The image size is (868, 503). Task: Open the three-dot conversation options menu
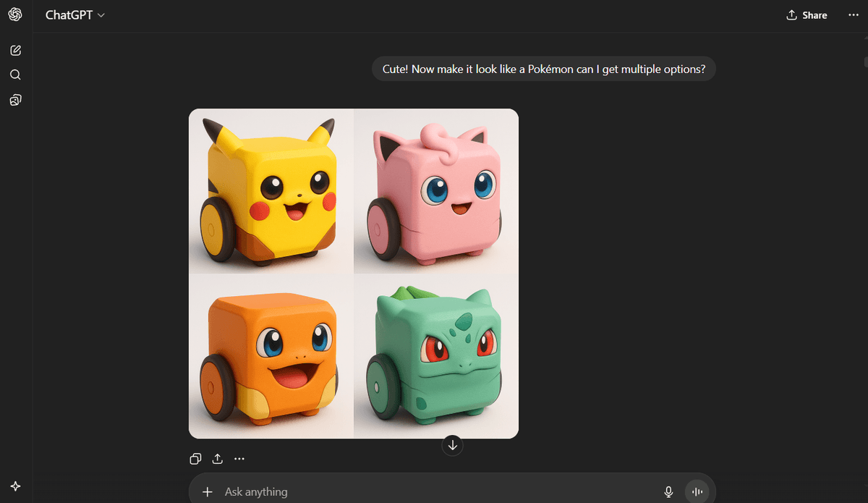853,15
